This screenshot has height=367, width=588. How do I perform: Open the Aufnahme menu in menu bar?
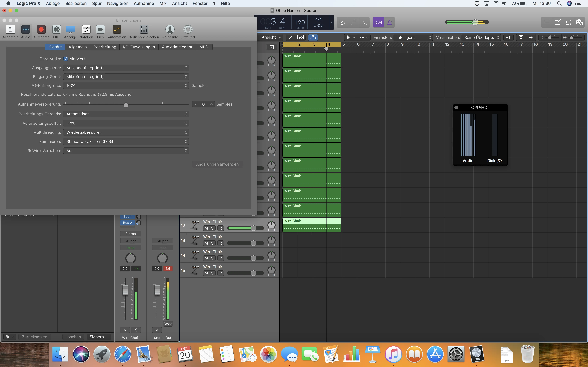pyautogui.click(x=144, y=3)
